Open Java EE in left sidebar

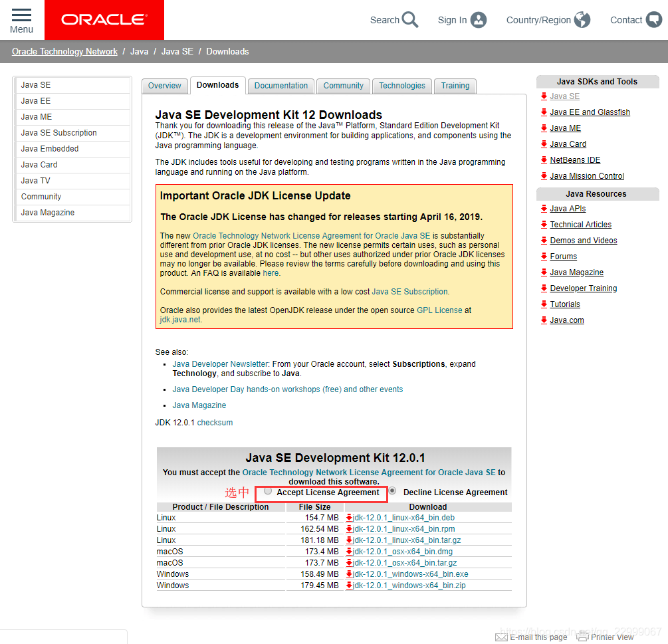coord(73,101)
